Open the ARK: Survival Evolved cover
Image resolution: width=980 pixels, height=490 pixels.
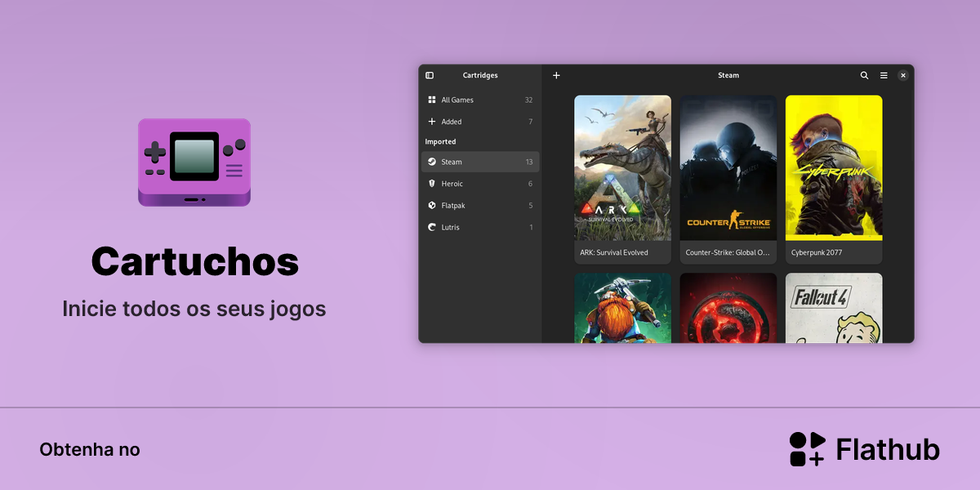[x=622, y=168]
